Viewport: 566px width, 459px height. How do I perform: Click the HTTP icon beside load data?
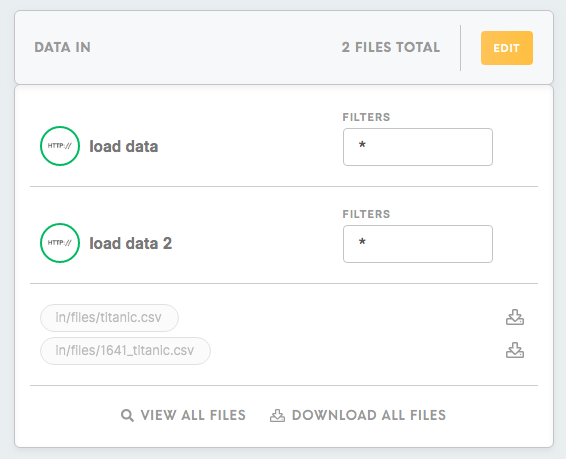pyautogui.click(x=60, y=146)
